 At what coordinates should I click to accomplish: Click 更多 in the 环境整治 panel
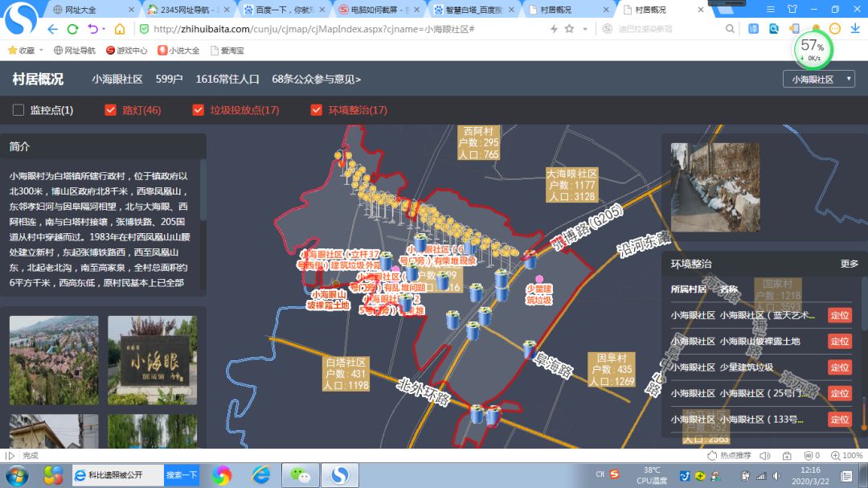(x=849, y=263)
